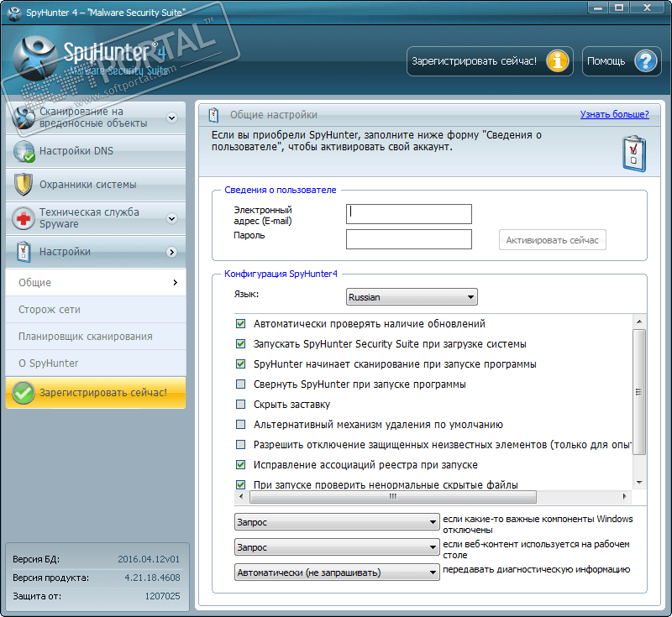The height and width of the screenshot is (617, 672).
Task: Click the arrow next to Общие
Action: [x=176, y=283]
